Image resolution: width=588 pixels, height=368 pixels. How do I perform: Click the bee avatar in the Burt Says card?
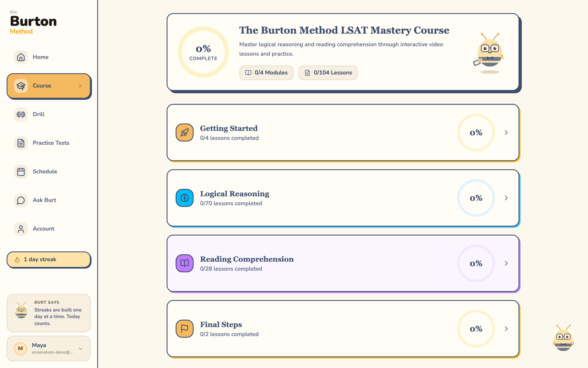click(21, 310)
